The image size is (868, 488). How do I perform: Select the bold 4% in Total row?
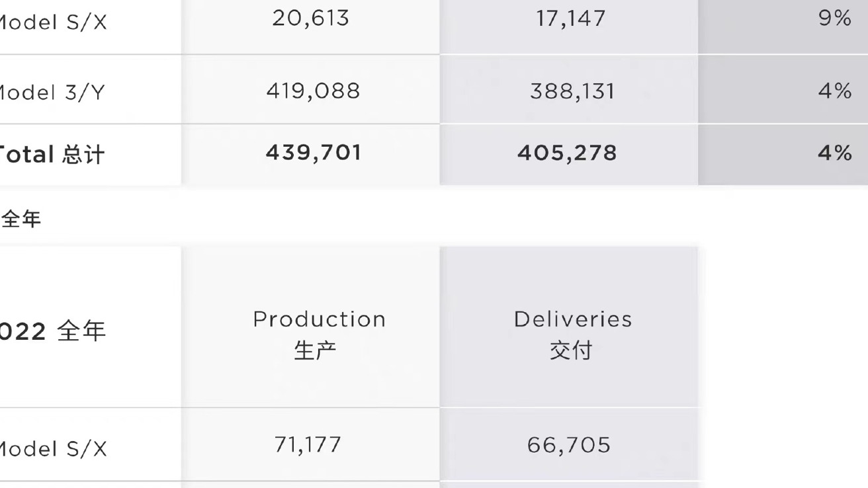click(834, 153)
